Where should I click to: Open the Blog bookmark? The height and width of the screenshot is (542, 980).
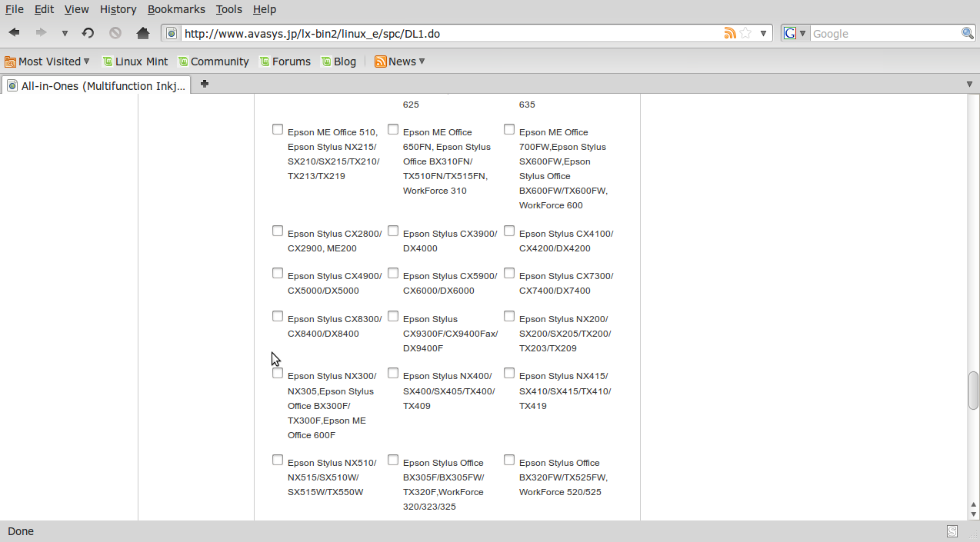[338, 62]
